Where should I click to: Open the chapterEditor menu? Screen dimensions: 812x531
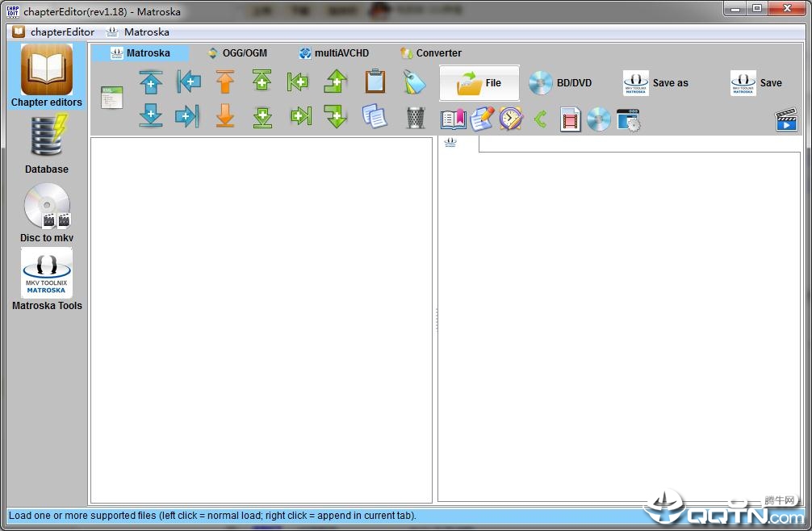point(53,32)
